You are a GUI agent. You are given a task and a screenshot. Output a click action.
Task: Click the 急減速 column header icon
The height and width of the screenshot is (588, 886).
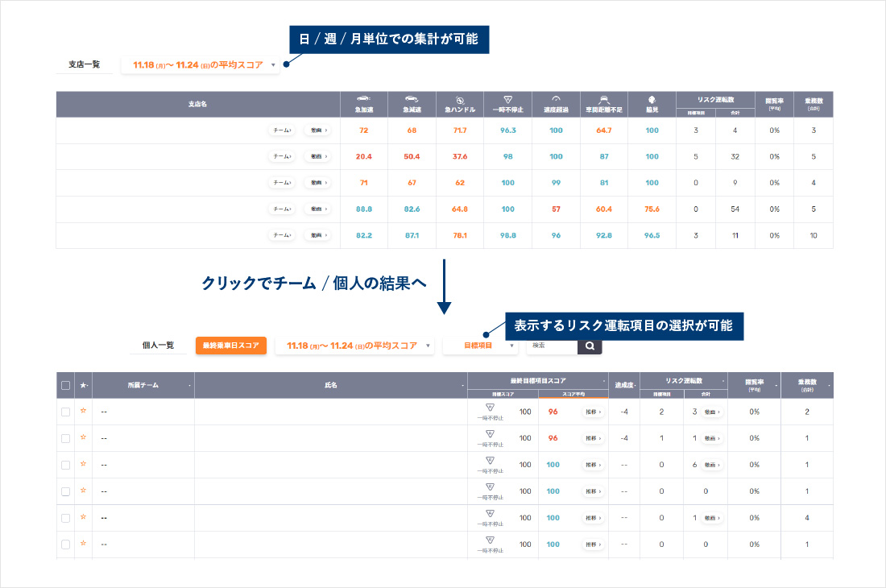412,98
